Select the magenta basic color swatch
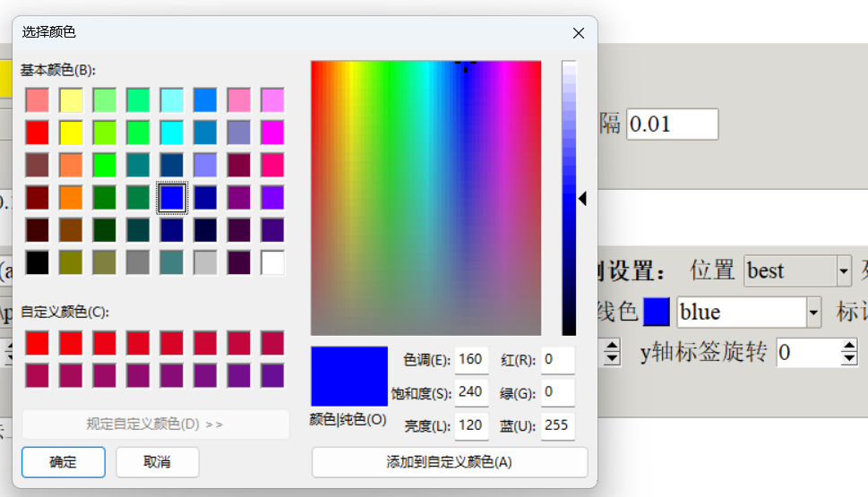 click(x=272, y=133)
